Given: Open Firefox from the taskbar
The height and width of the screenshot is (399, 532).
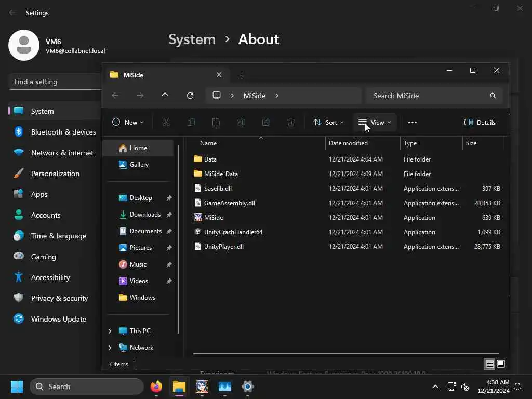Looking at the screenshot, I should (x=156, y=387).
